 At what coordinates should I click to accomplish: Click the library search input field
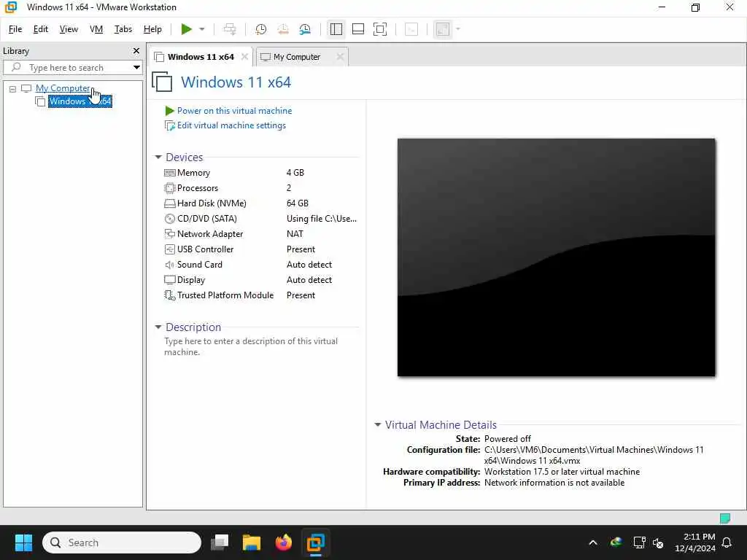tap(71, 68)
